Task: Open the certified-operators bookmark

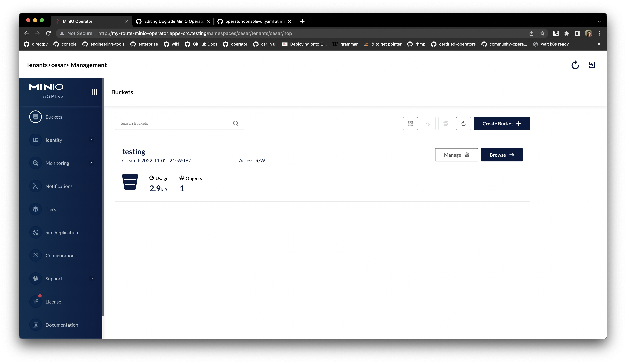Action: (x=453, y=44)
